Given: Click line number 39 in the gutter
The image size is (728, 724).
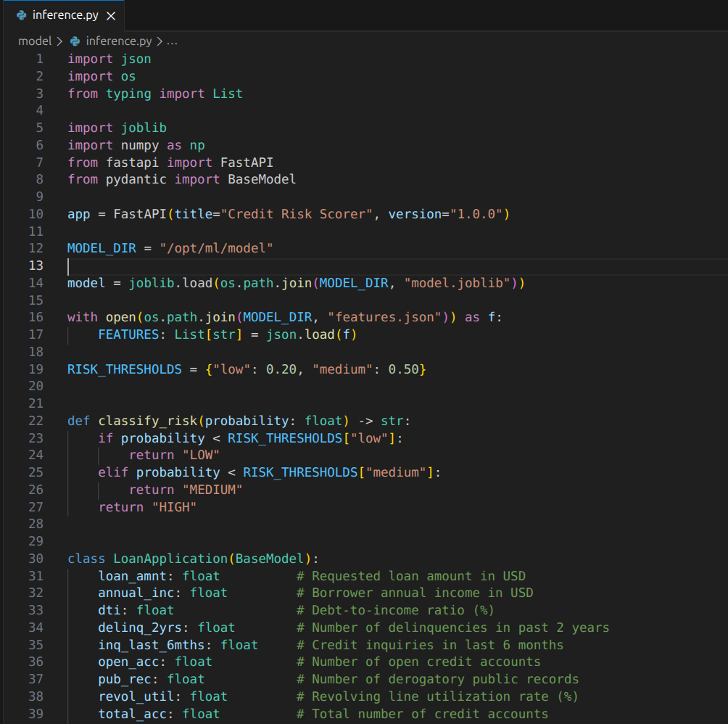Looking at the screenshot, I should pos(36,714).
